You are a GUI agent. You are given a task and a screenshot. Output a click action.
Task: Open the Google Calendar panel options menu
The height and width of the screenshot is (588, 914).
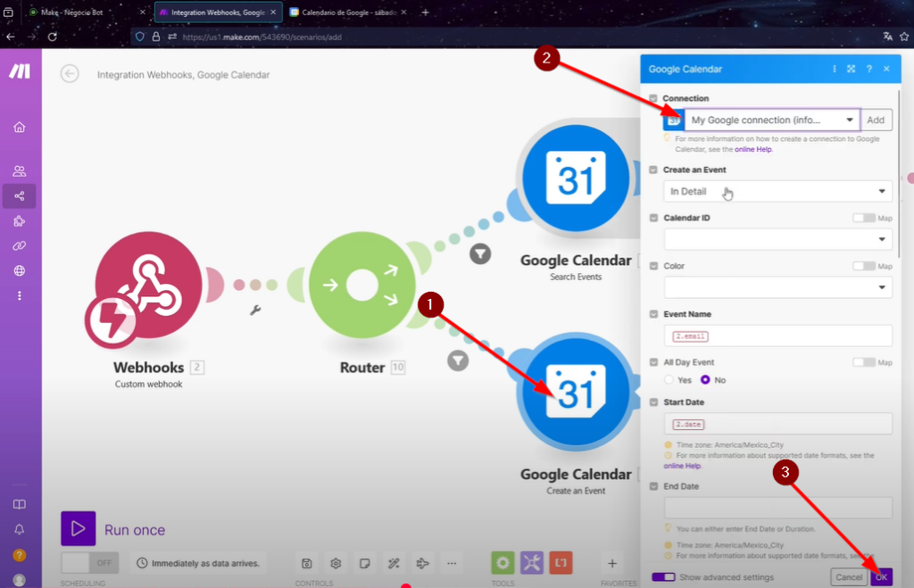pyautogui.click(x=835, y=69)
